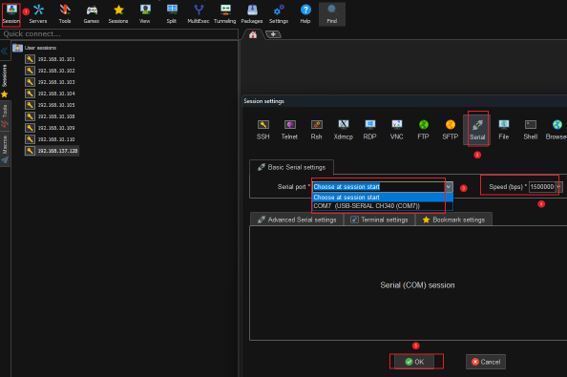The image size is (567, 377).
Task: Open the Servers toolbar icon
Action: 38,14
